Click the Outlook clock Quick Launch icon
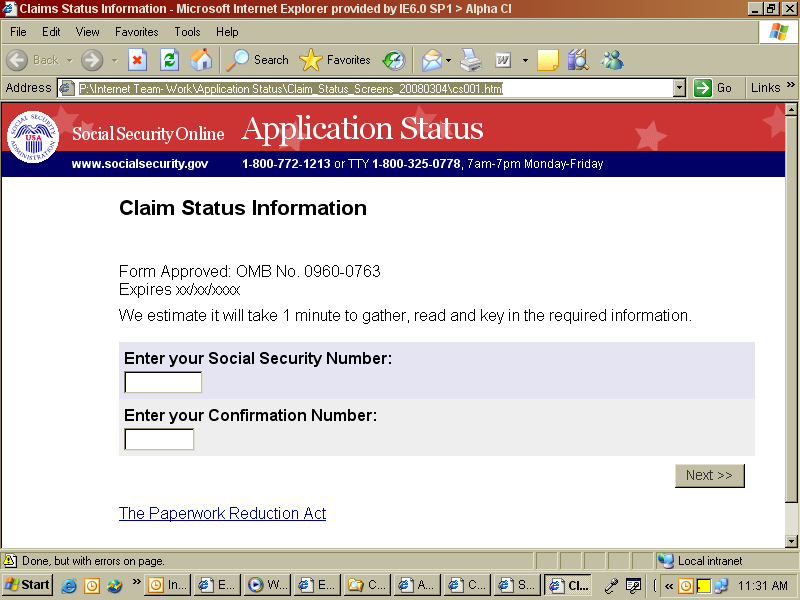This screenshot has height=600, width=800. click(x=92, y=585)
